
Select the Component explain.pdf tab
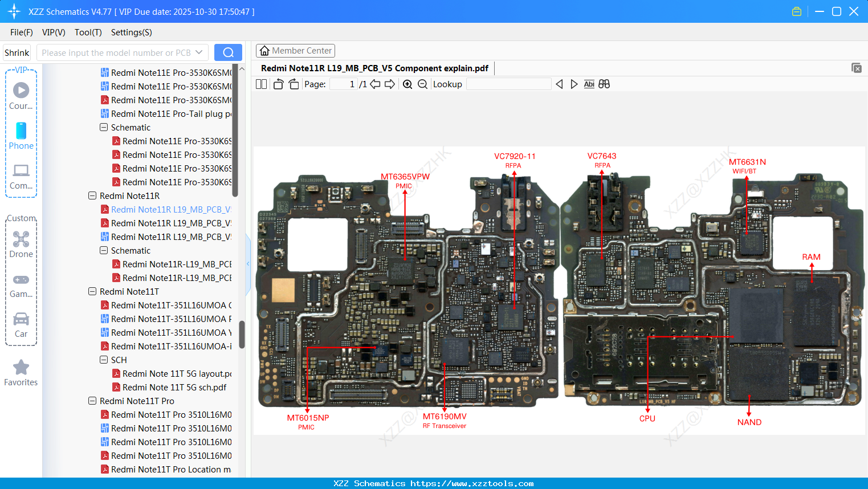coord(374,68)
